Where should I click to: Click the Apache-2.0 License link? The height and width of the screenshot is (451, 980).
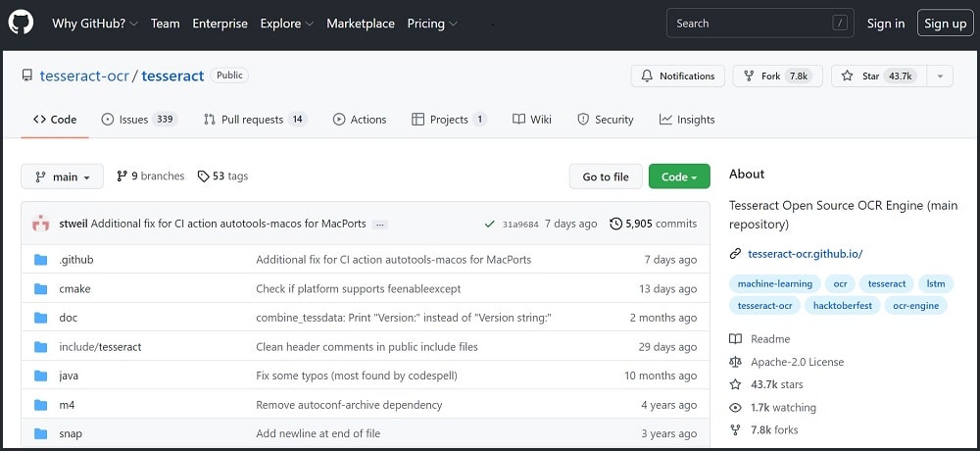click(798, 362)
